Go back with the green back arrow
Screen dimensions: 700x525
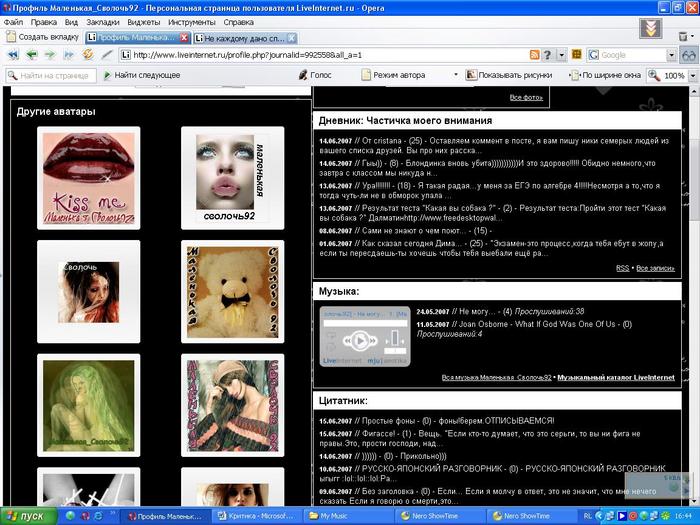point(31,55)
